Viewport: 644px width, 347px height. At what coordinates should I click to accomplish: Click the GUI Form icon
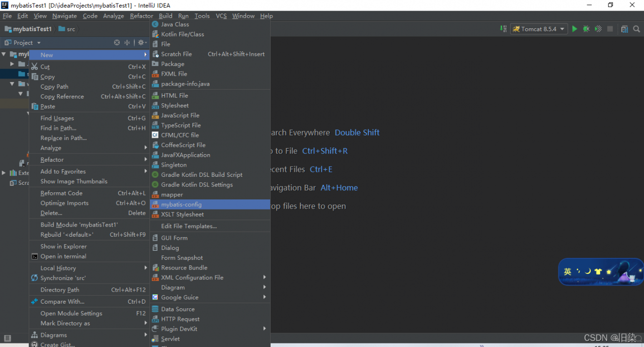pyautogui.click(x=155, y=238)
